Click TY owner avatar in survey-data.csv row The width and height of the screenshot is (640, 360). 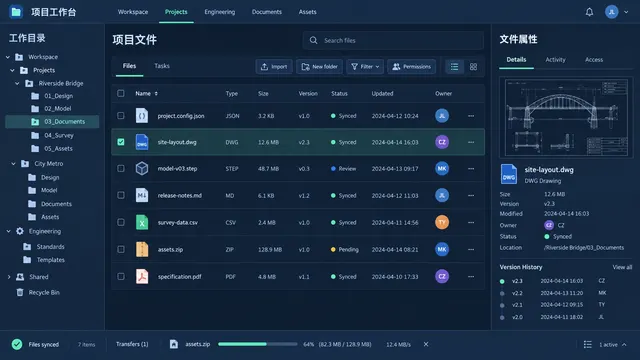pos(442,222)
